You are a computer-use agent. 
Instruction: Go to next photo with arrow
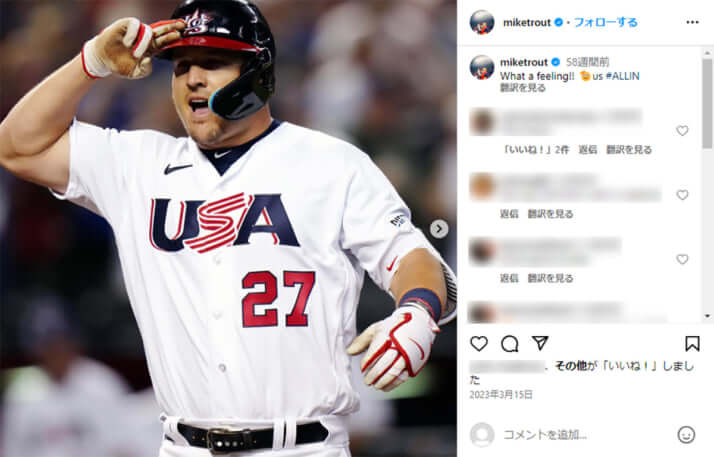(x=439, y=228)
